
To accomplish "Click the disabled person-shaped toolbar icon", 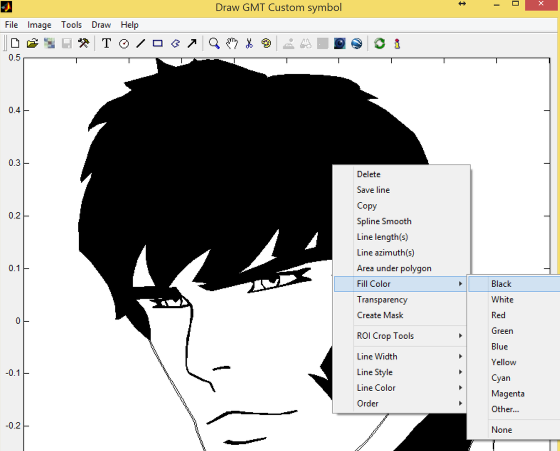I will click(x=289, y=44).
